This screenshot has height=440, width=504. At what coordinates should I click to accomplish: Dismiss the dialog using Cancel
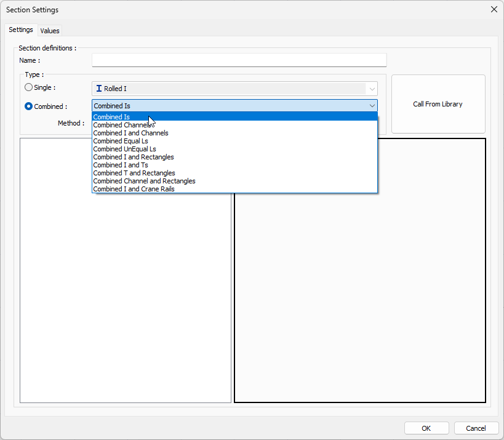(476, 428)
